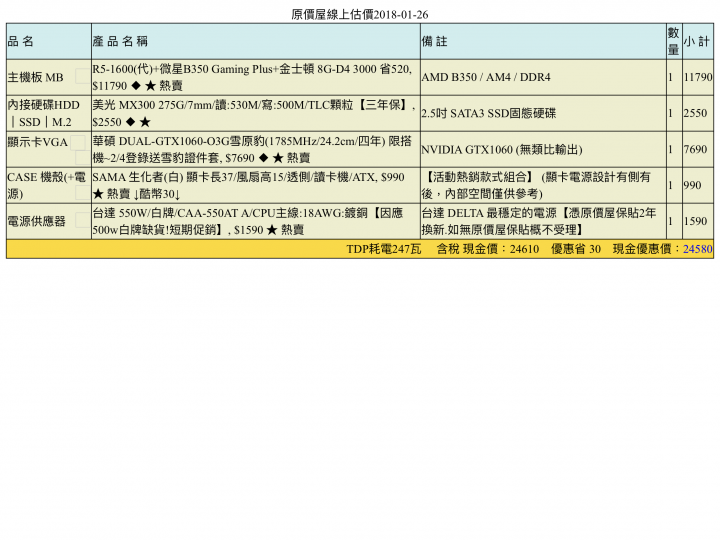This screenshot has height=540, width=720.
Task: Click the 主機板 MB category cell
Action: coord(49,77)
